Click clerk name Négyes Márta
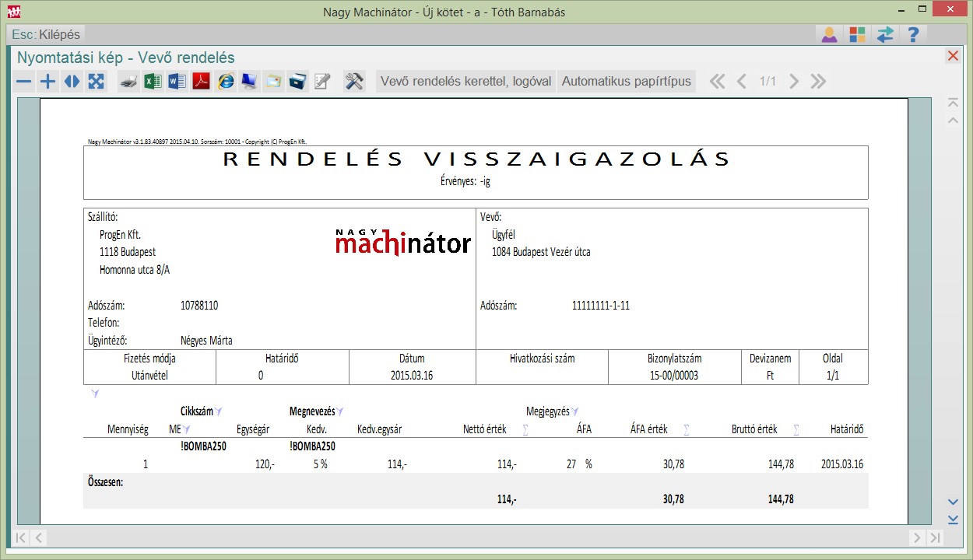Image resolution: width=973 pixels, height=560 pixels. pyautogui.click(x=206, y=341)
